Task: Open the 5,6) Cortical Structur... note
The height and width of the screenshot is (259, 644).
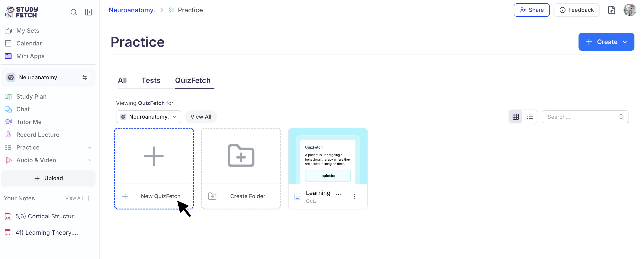Action: 47,216
